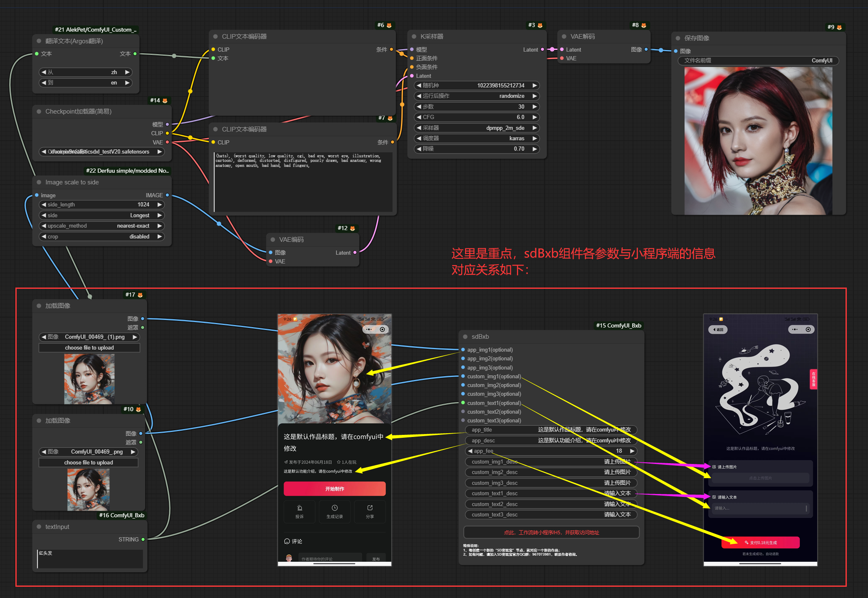Click the 投诉 report icon in phone preview
The width and height of the screenshot is (868, 598).
point(299,508)
